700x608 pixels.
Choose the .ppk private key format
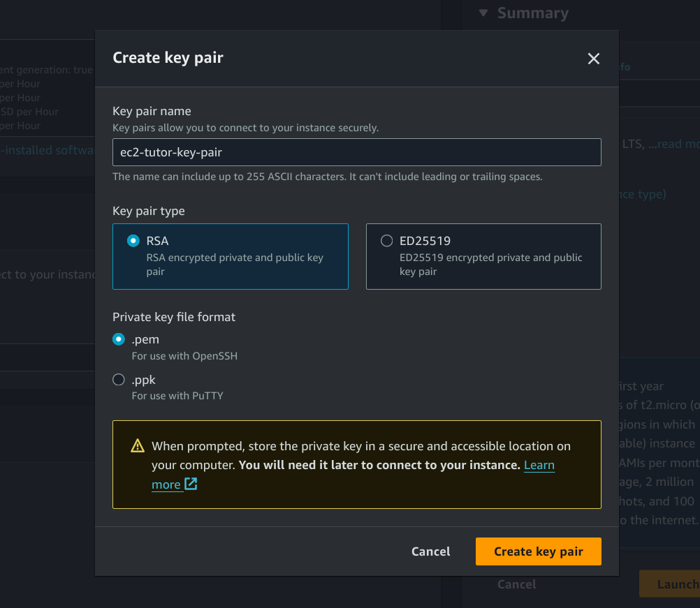coord(119,380)
